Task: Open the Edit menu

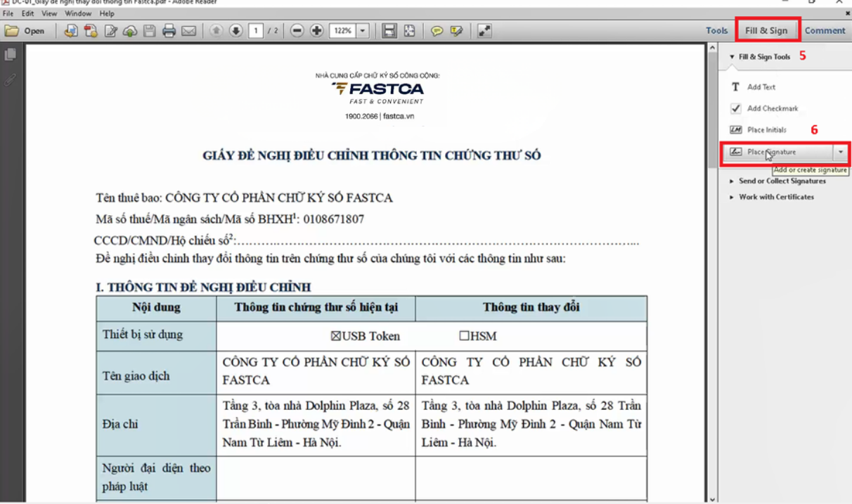Action: click(x=27, y=13)
